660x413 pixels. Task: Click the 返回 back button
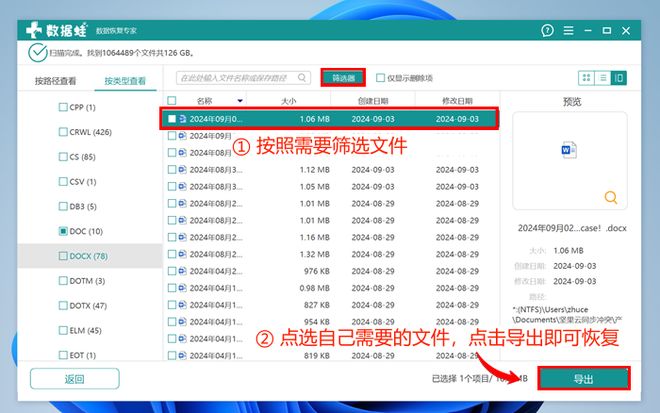pos(75,379)
